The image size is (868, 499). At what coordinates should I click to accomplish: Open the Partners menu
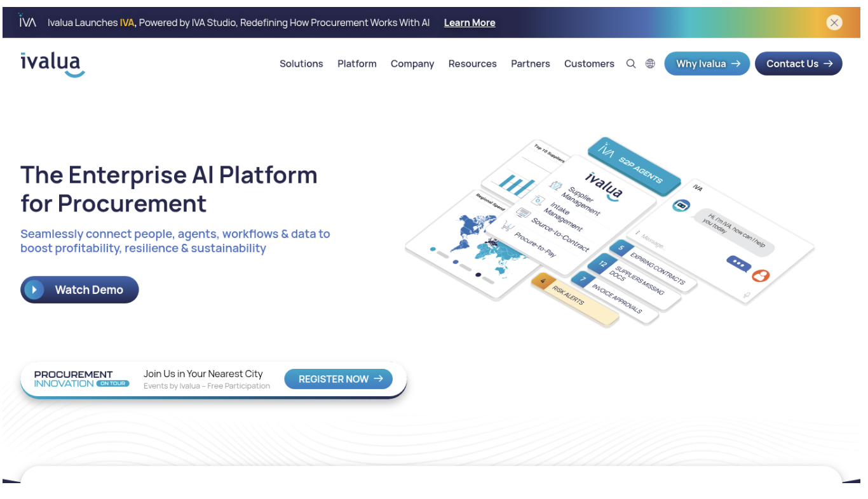pyautogui.click(x=531, y=63)
